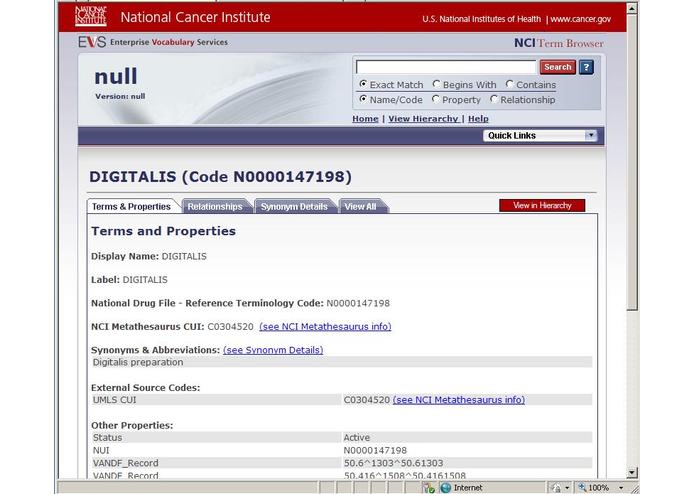Open U.S. National Institutes of Health link

[x=481, y=19]
